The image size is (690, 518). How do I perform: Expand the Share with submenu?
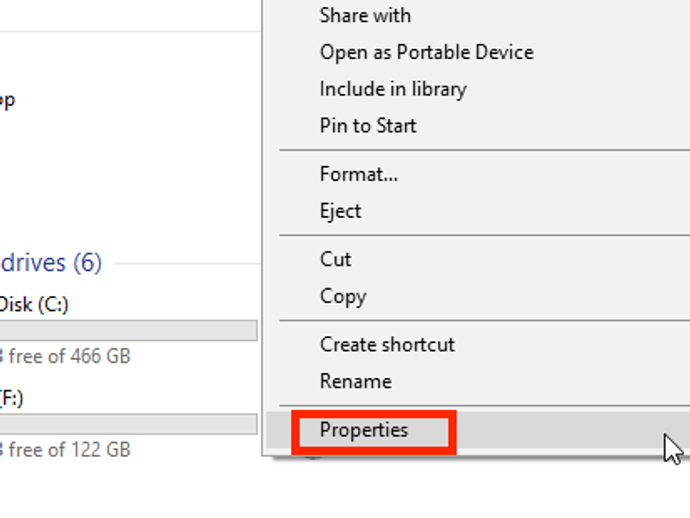click(x=365, y=16)
